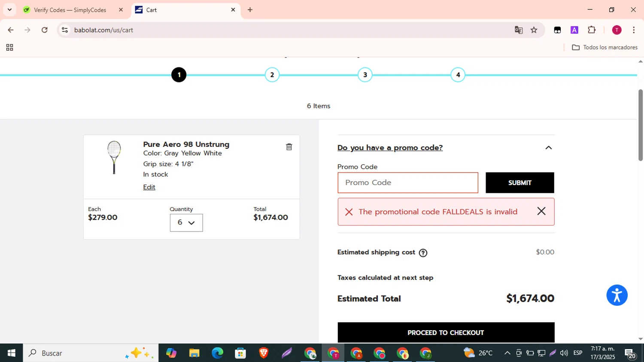The height and width of the screenshot is (362, 644).
Task: Delete Pure Aero 98 with trash icon
Action: tap(289, 147)
